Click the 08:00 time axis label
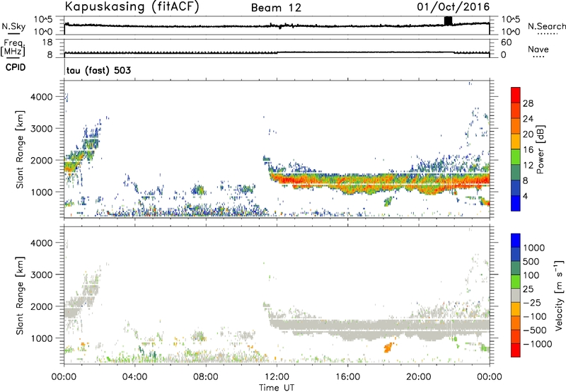This screenshot has width=566, height=392. click(x=206, y=377)
